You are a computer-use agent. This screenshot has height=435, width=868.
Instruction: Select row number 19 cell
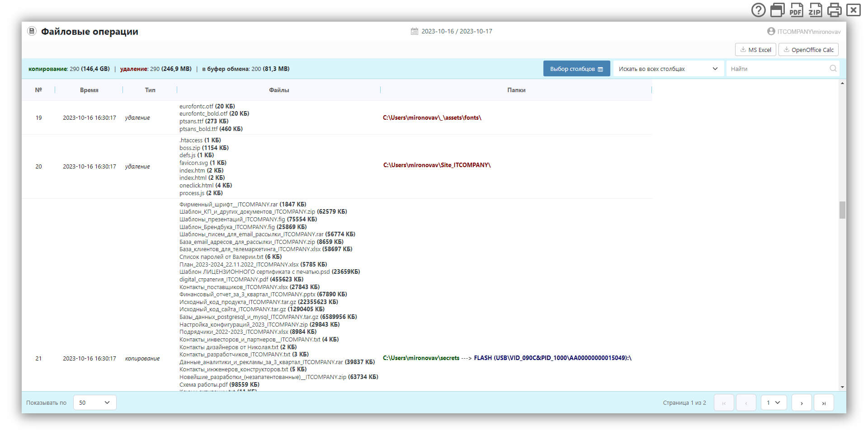coord(39,117)
